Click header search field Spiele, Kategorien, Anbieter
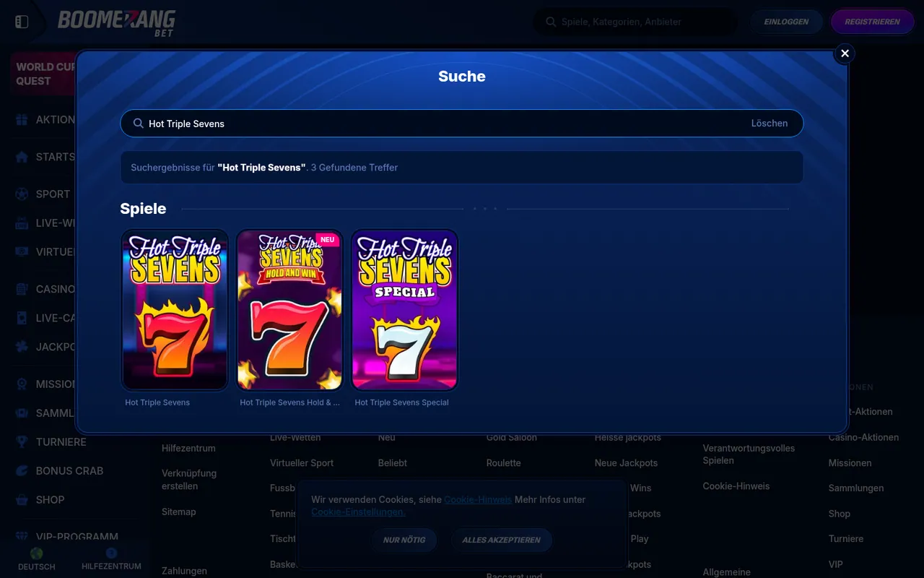The width and height of the screenshot is (924, 578). [636, 22]
